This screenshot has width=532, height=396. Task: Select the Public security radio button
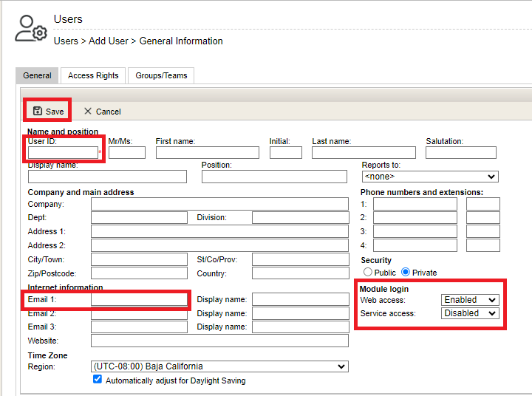click(367, 272)
